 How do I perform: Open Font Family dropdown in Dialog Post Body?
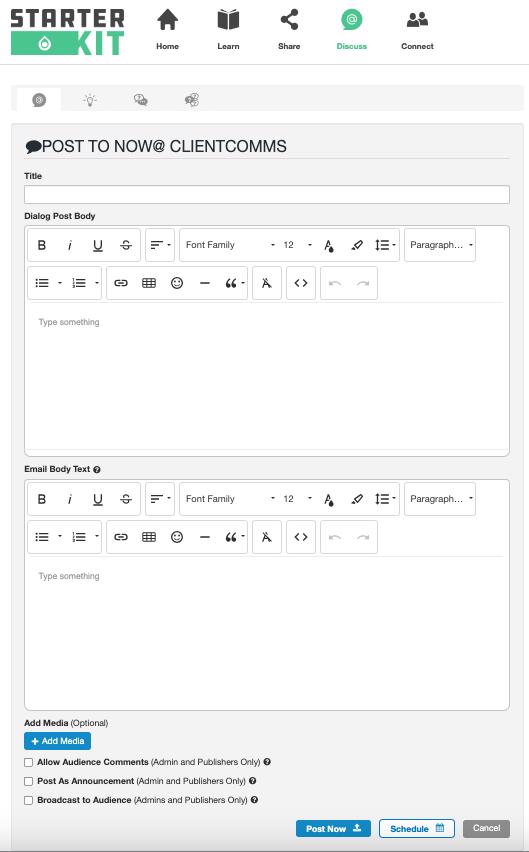click(x=230, y=245)
